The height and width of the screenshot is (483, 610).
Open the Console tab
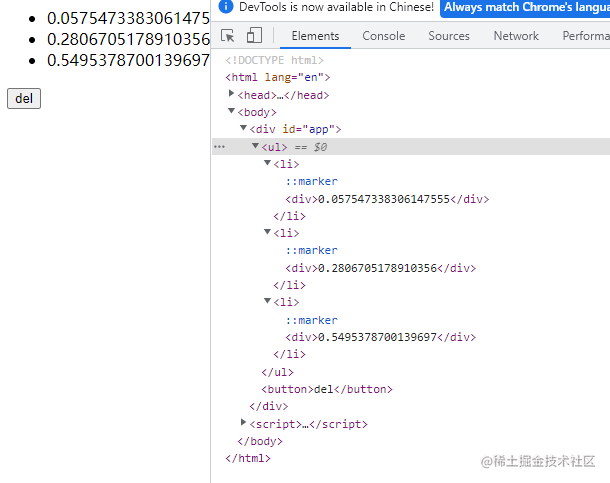click(384, 36)
